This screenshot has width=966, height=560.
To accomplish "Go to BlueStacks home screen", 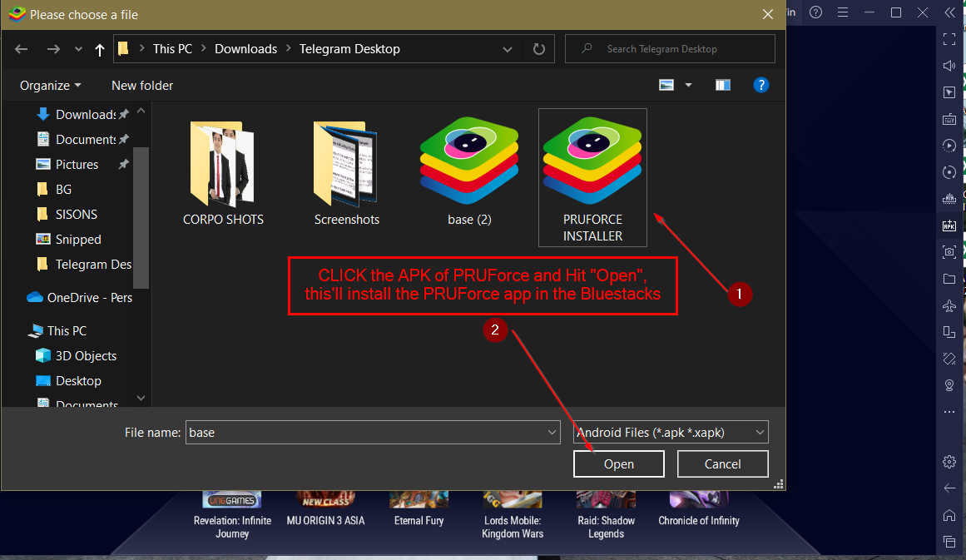I will (x=949, y=515).
